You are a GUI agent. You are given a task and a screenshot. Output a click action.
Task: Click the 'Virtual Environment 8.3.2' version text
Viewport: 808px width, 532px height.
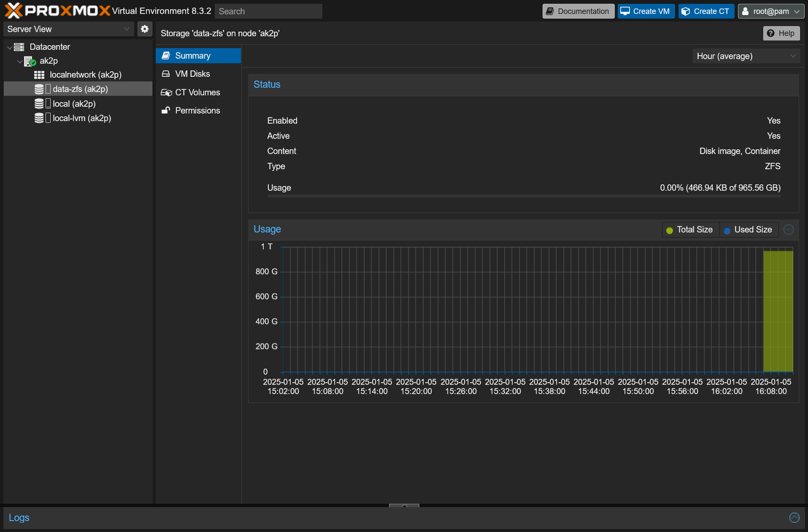[x=162, y=11]
